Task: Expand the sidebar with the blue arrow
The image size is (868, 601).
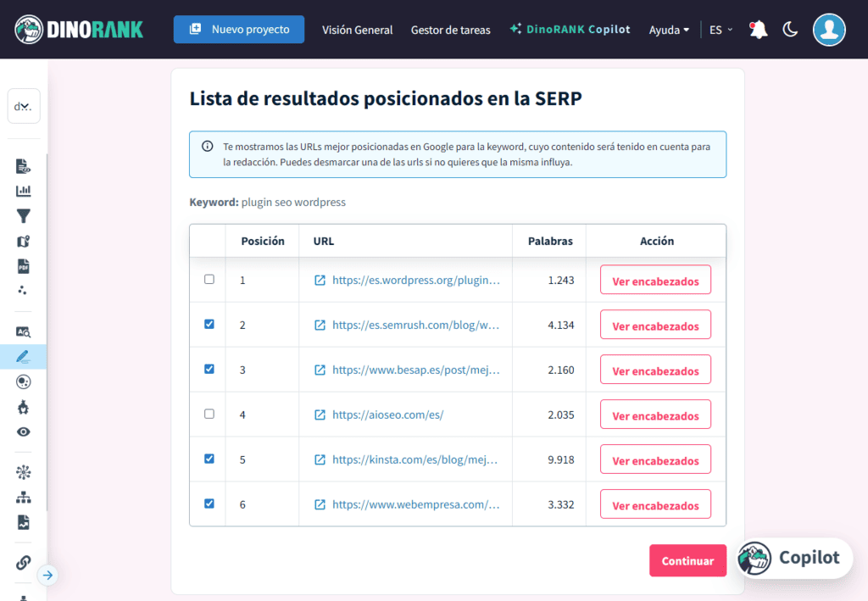Action: (48, 575)
